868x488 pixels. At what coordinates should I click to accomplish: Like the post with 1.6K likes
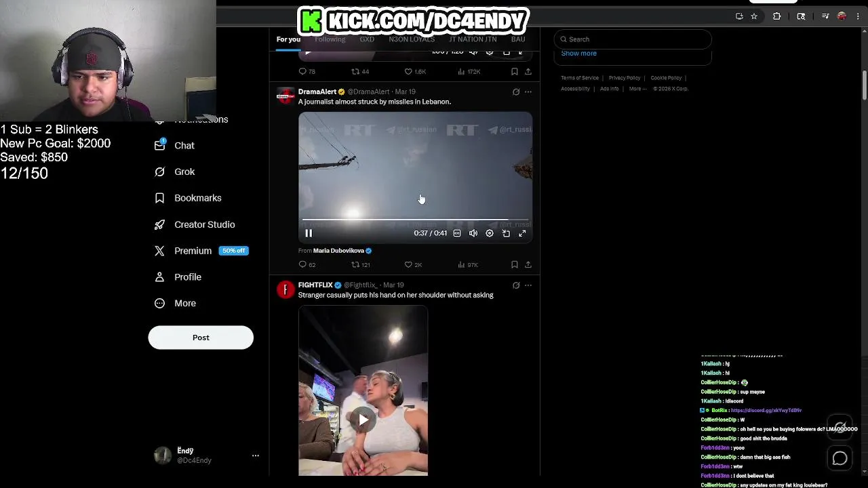pos(415,71)
